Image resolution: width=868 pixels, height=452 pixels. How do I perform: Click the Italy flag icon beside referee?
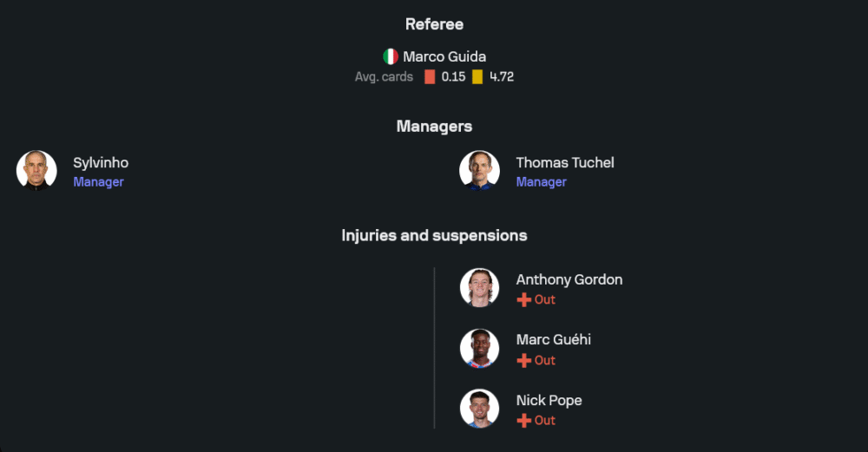tap(391, 56)
